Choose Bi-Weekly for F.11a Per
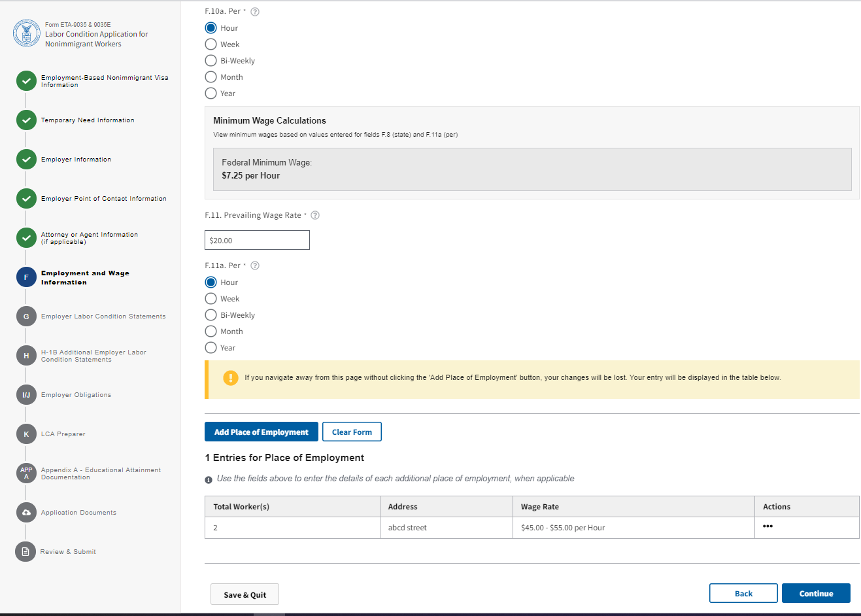This screenshot has height=616, width=861. pyautogui.click(x=211, y=315)
